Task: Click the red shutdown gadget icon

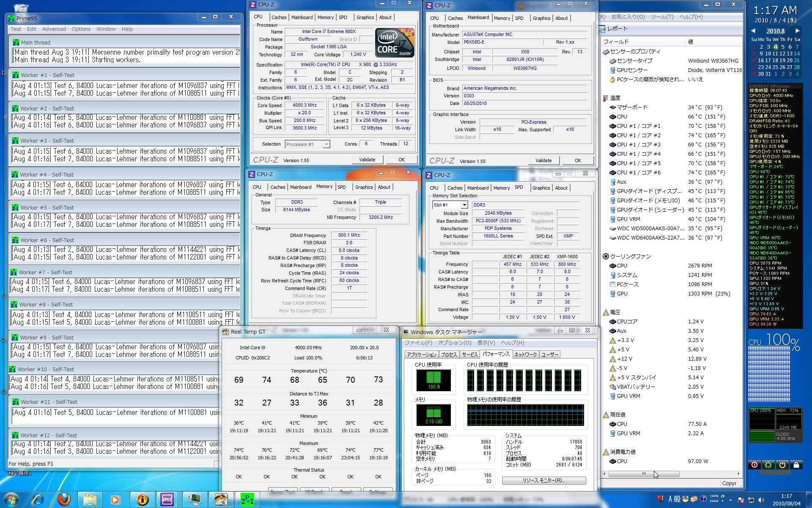Action: (754, 465)
